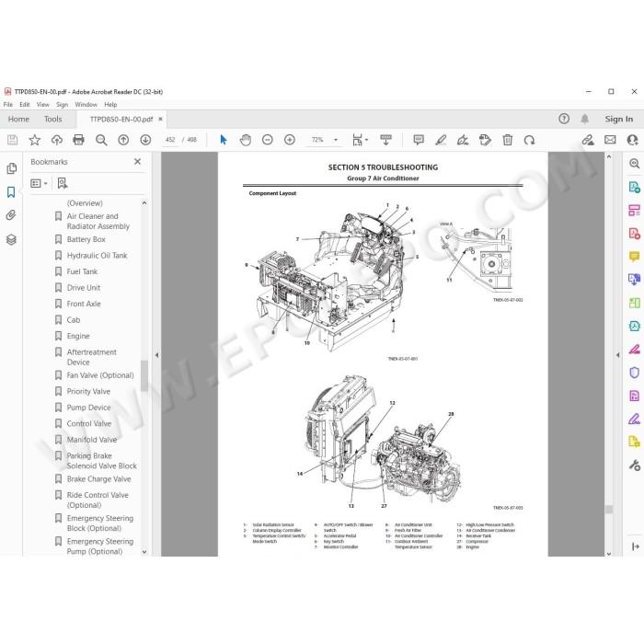Switch to the Home tab
The height and width of the screenshot is (644, 644).
pos(18,119)
